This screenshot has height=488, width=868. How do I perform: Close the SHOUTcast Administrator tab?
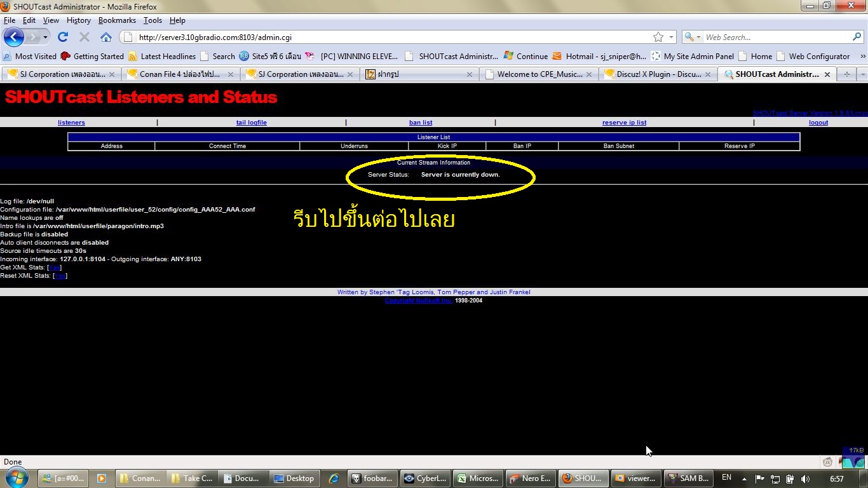[827, 74]
